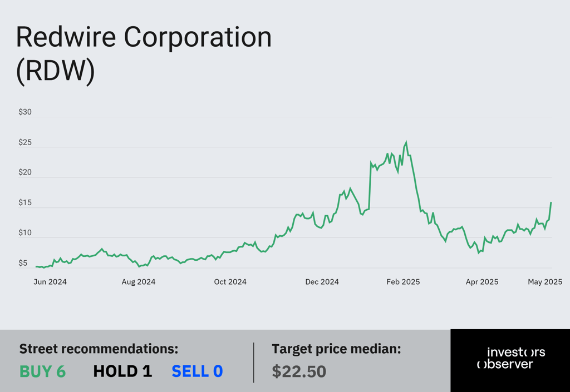Screen dimensions: 570x392
Task: Click the Aug 2024 axis label
Action: (x=139, y=282)
